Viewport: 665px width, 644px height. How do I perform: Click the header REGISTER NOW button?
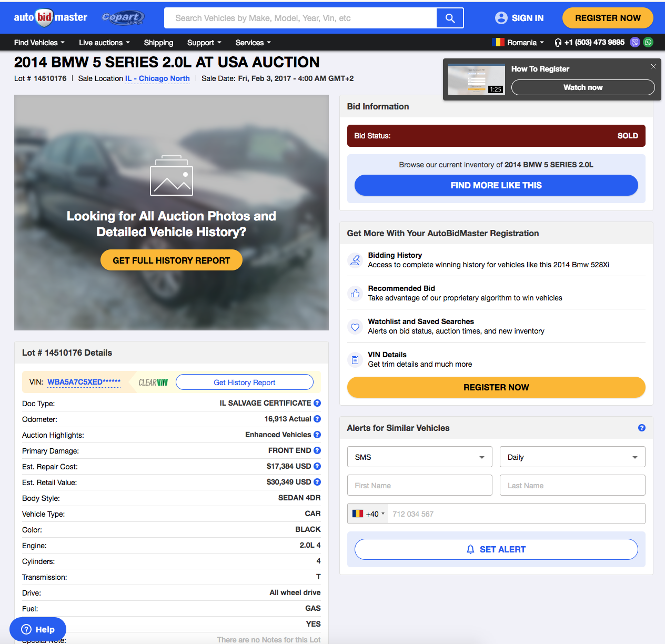tap(608, 18)
